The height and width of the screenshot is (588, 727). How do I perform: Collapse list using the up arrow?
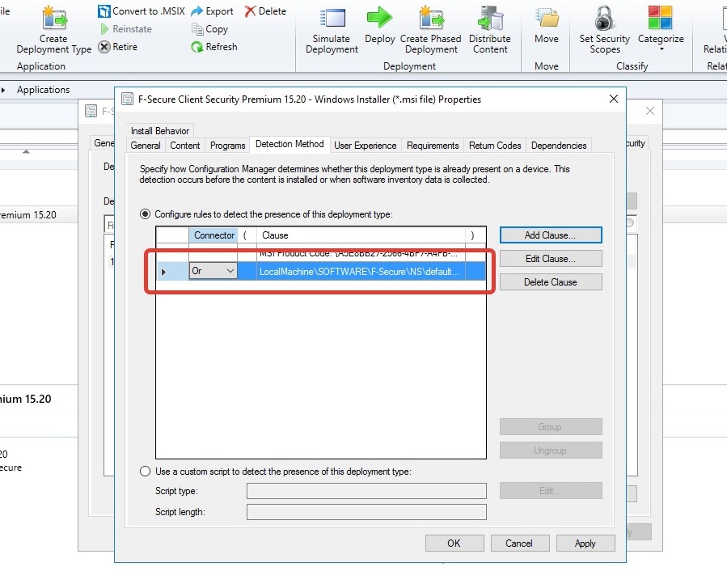(26, 151)
